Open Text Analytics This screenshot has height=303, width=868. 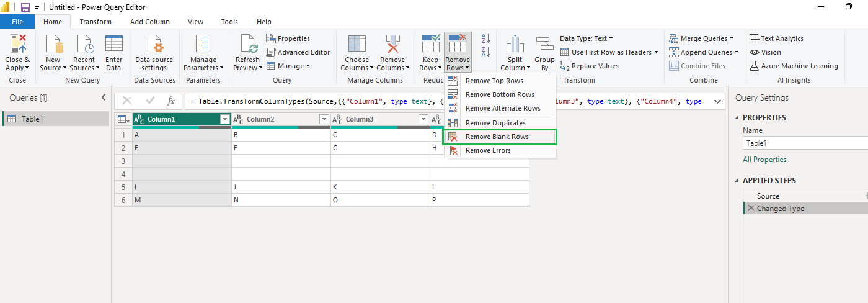coord(776,38)
